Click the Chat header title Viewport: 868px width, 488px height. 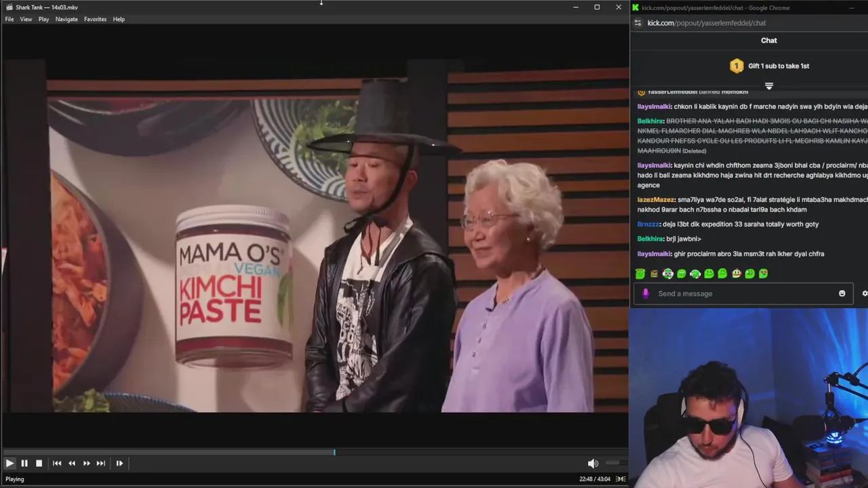coord(769,40)
